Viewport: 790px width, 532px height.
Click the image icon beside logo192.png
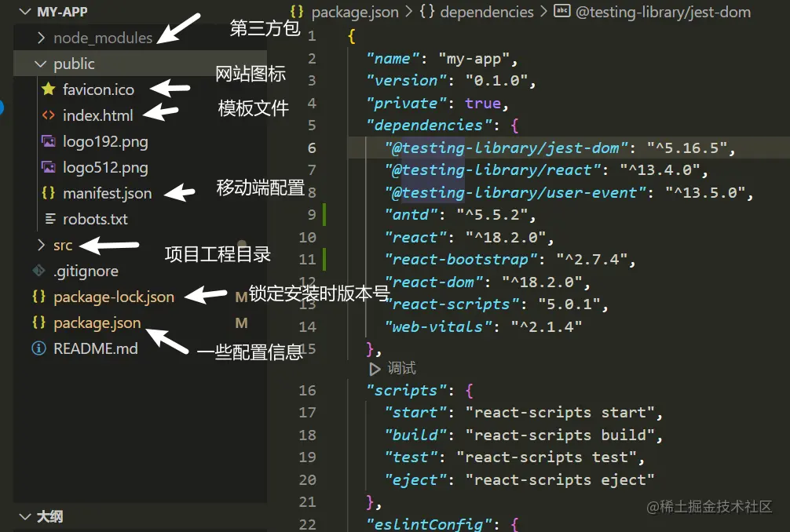[x=49, y=141]
